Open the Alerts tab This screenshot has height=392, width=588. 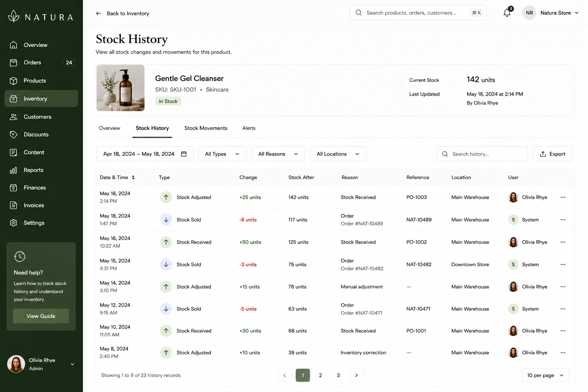coord(249,128)
